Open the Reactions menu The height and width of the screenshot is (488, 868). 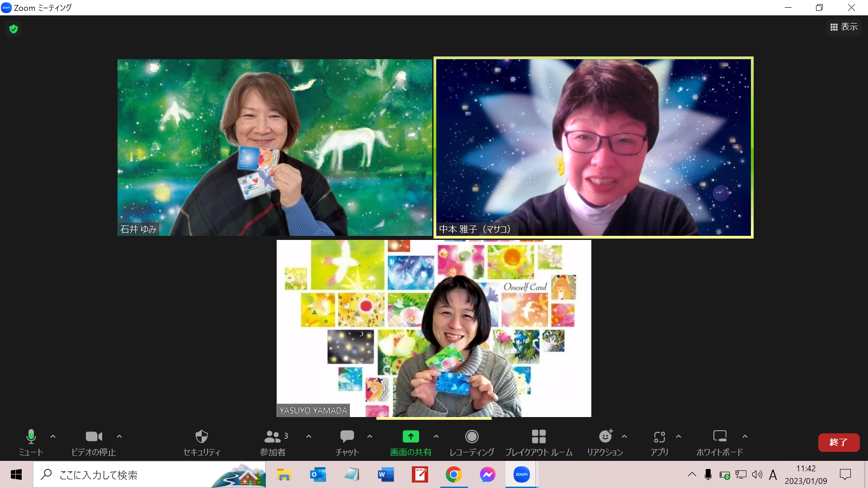605,442
